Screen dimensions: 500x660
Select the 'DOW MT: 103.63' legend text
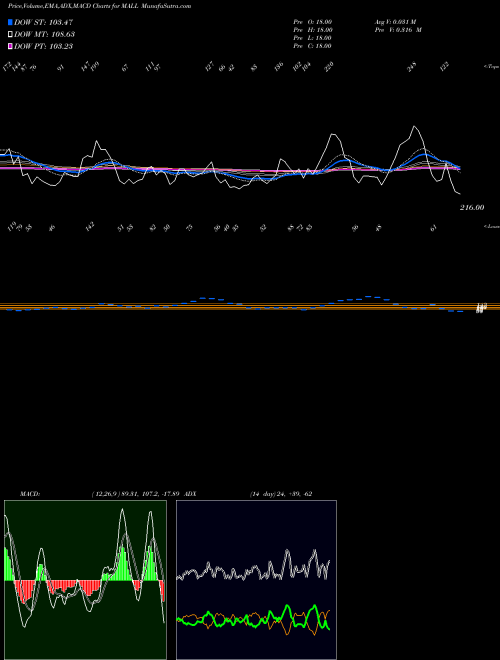click(x=45, y=34)
